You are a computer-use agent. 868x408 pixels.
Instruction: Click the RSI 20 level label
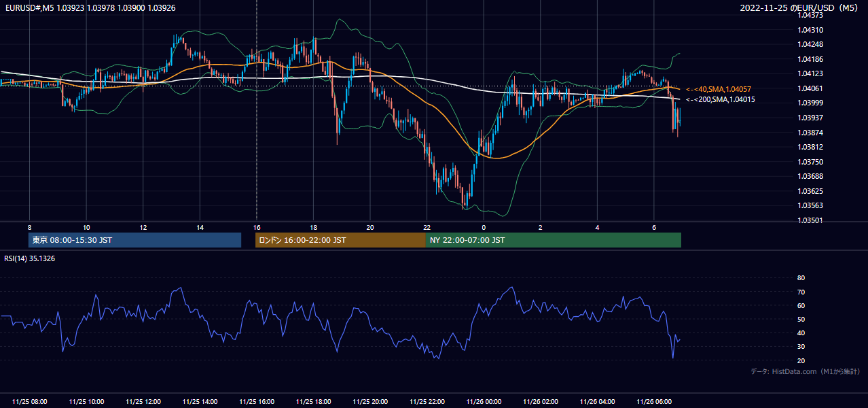[x=801, y=360]
